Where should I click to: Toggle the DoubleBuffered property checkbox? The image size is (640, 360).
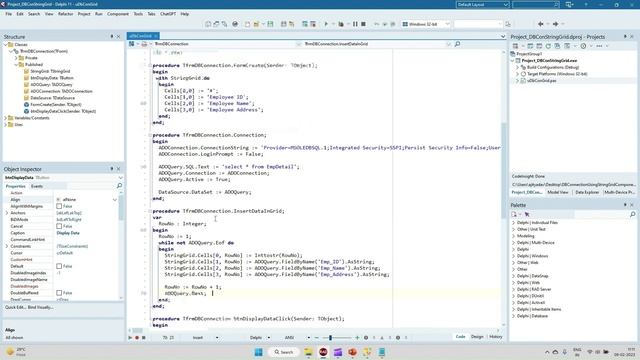point(59,293)
